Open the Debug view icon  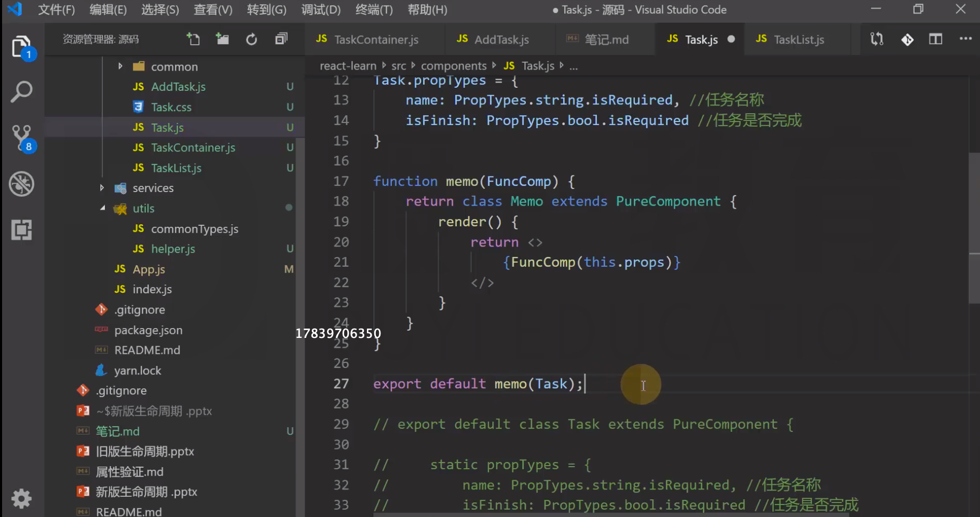point(21,184)
